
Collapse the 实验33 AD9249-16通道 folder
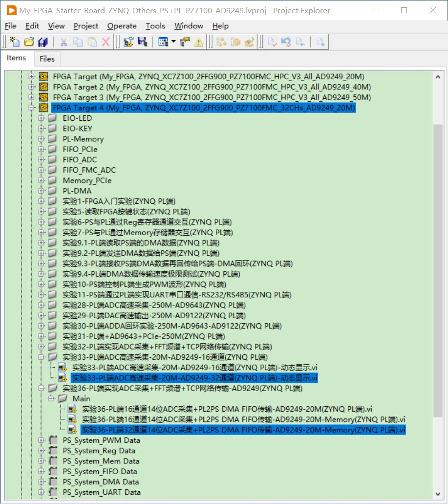(x=41, y=357)
